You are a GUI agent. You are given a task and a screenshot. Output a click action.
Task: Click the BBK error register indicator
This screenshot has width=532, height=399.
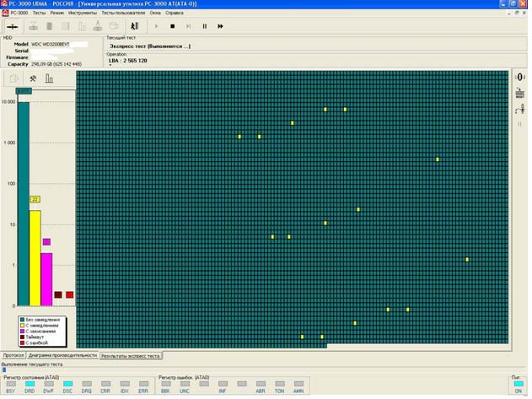(x=166, y=384)
